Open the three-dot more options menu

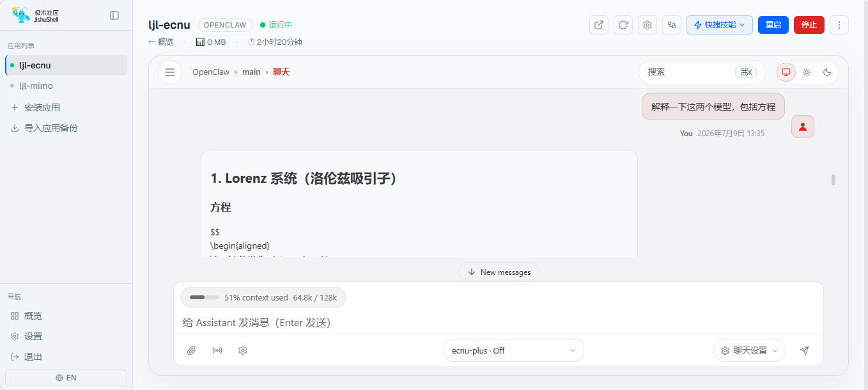click(839, 25)
